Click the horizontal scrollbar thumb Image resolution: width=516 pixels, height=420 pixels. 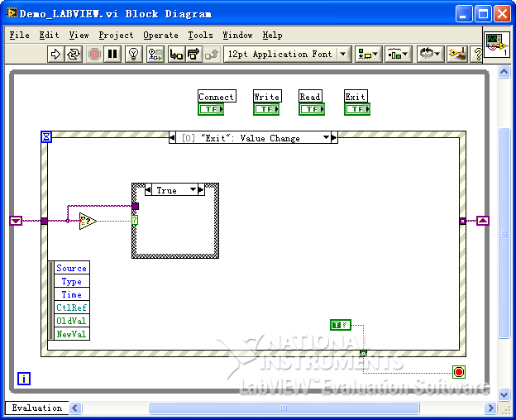(284, 408)
